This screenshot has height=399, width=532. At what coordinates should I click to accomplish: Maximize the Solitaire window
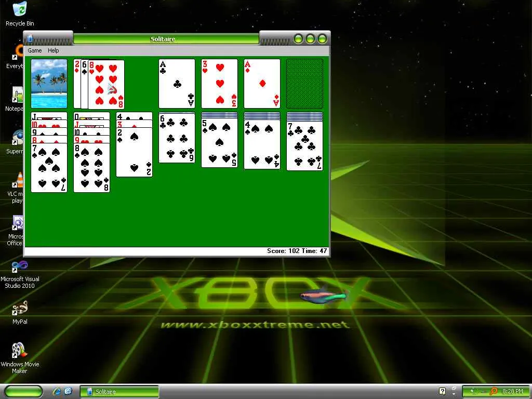310,38
